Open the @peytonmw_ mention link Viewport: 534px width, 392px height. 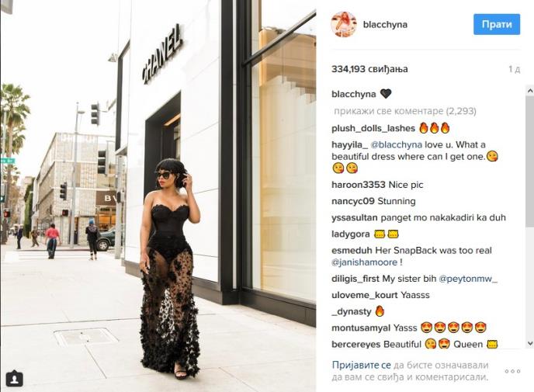click(468, 279)
